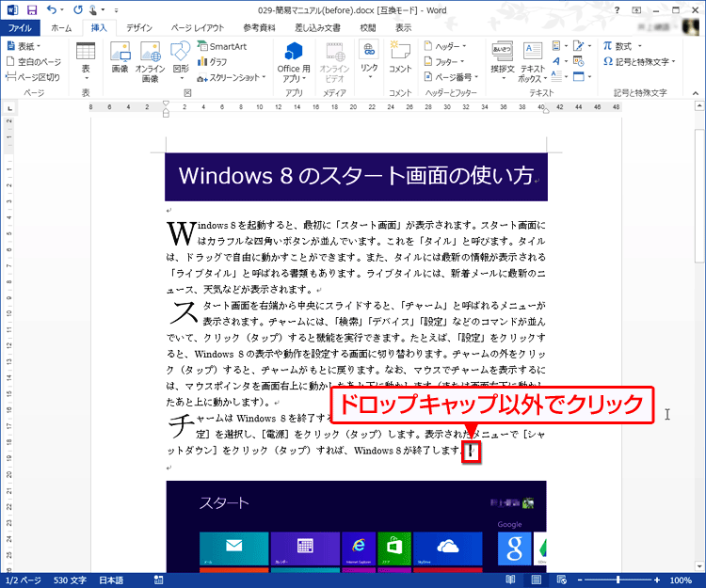This screenshot has width=706, height=588.
Task: Click the vertical scrollbar thumb
Action: point(699,196)
